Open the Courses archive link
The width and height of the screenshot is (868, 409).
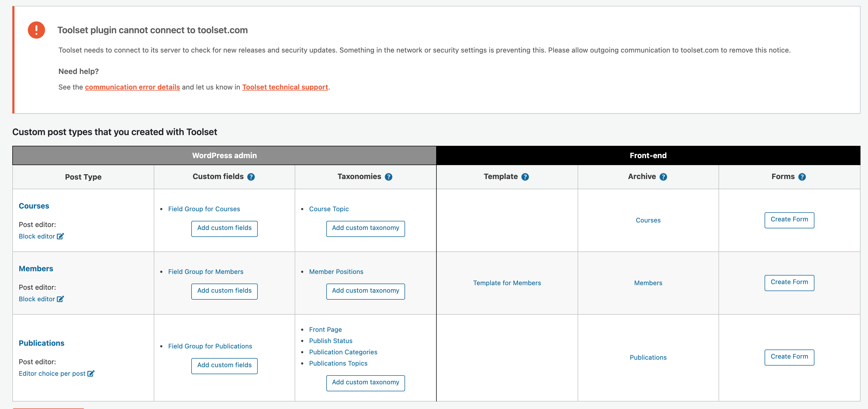click(648, 220)
